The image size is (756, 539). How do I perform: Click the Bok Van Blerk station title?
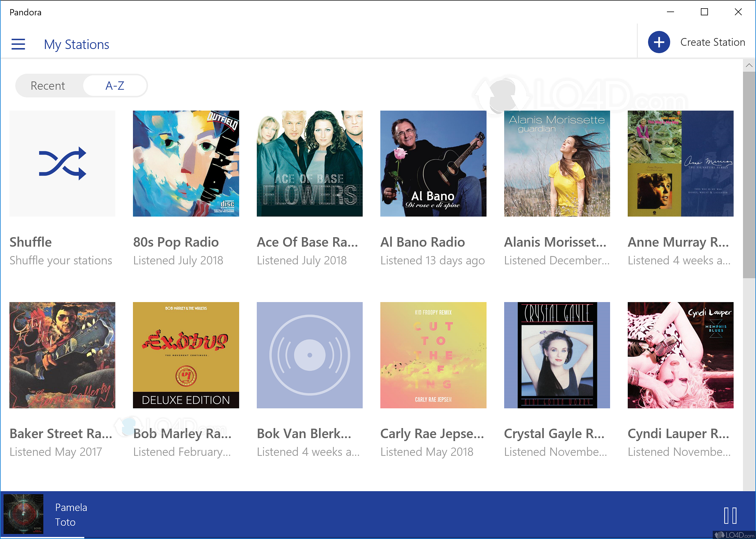tap(304, 433)
